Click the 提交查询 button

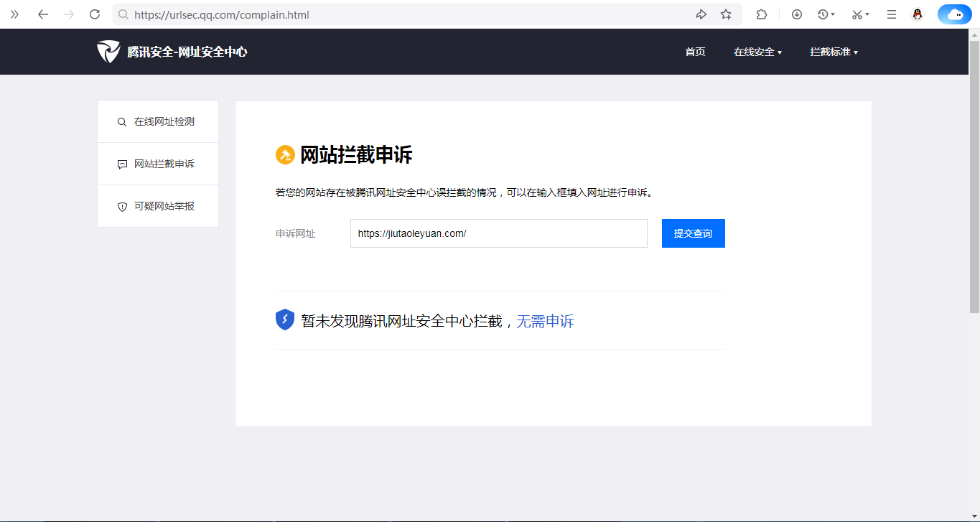(694, 233)
